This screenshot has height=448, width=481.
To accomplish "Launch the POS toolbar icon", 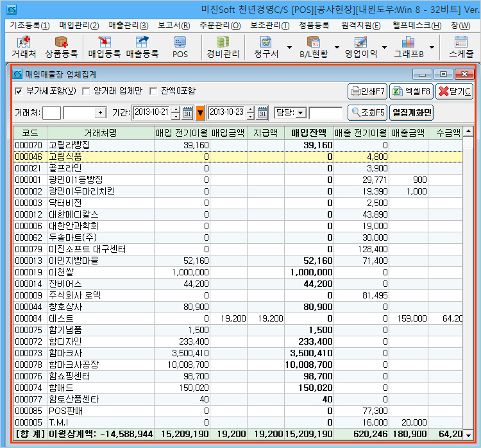I will click(180, 47).
